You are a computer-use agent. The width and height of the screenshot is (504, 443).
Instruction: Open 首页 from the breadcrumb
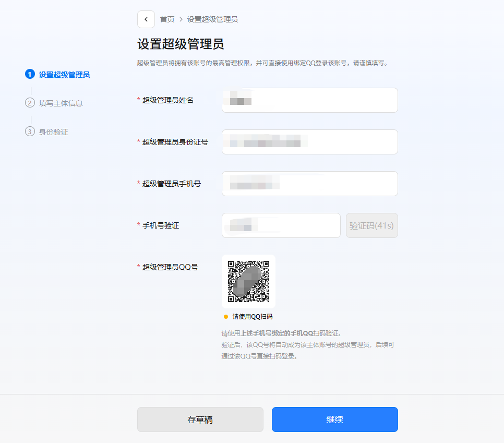tap(167, 19)
